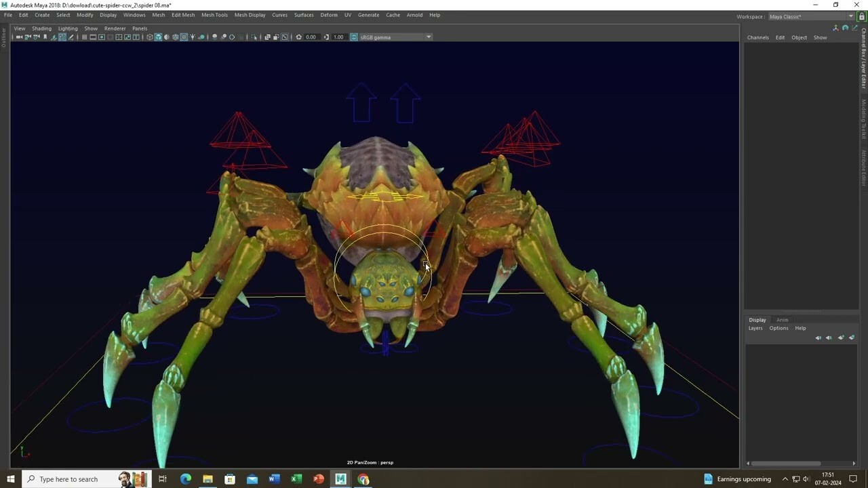The height and width of the screenshot is (488, 868).
Task: Create layer from selected objects icon
Action: pos(852,338)
